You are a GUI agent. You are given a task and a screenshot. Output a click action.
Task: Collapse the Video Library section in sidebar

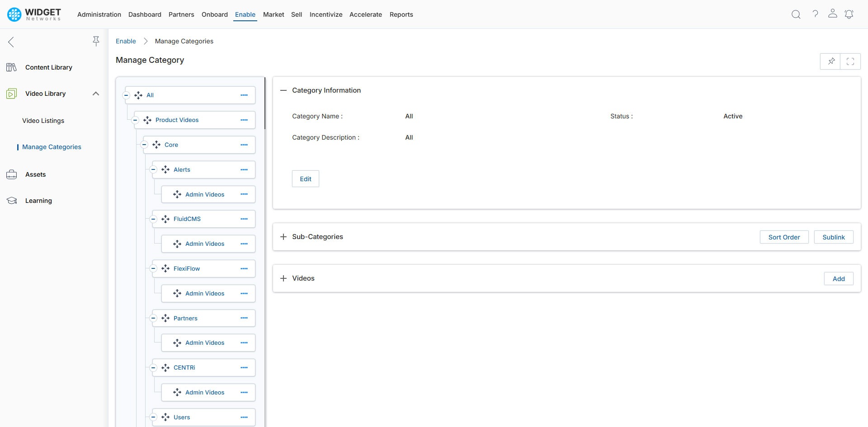[95, 94]
